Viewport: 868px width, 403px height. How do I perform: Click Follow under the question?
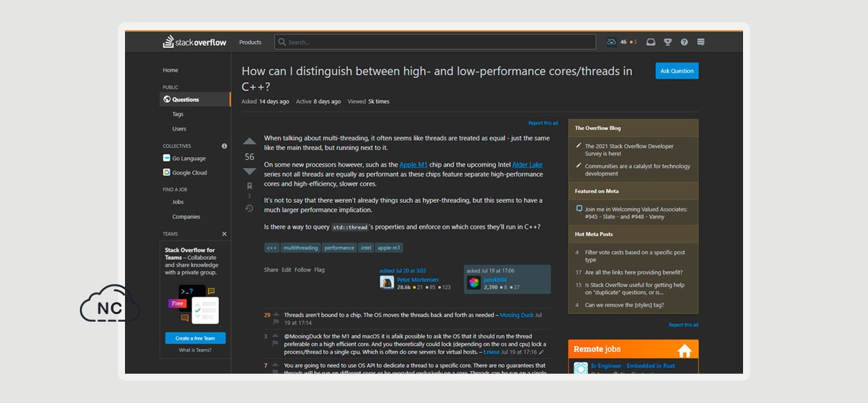point(303,270)
